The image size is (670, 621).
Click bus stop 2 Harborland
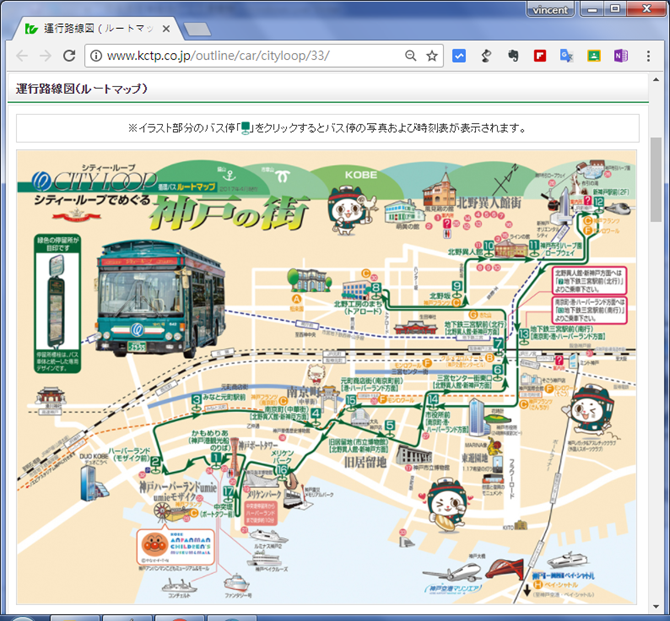[156, 464]
